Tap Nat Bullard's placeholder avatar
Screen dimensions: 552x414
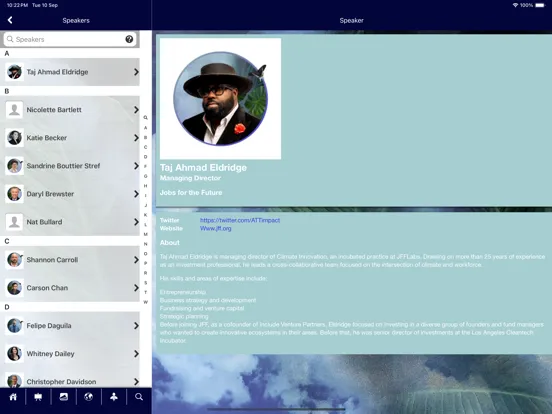pyautogui.click(x=14, y=222)
